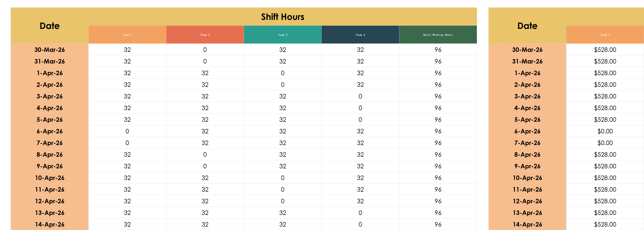Select 31-Mar-26 date cell in Shift Hours table

(49, 61)
